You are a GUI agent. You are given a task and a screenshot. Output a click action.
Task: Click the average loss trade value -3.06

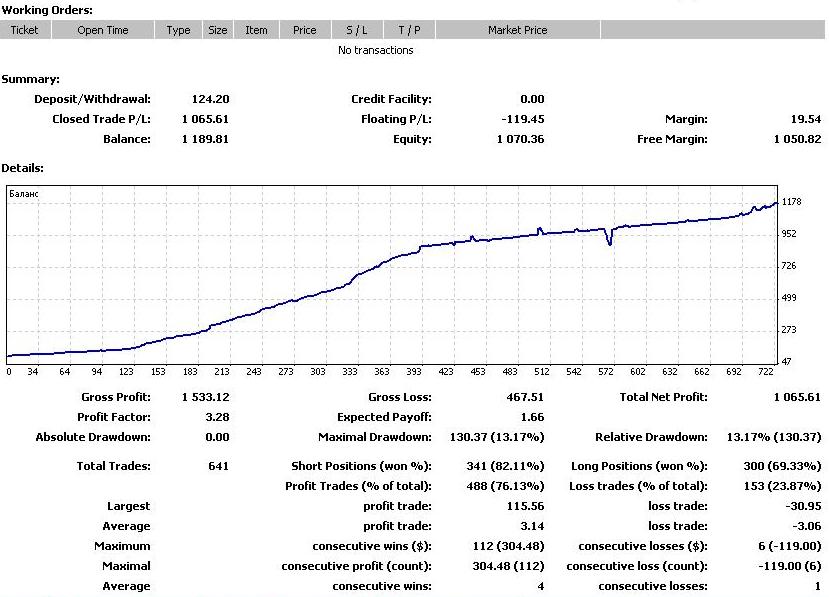pyautogui.click(x=807, y=527)
